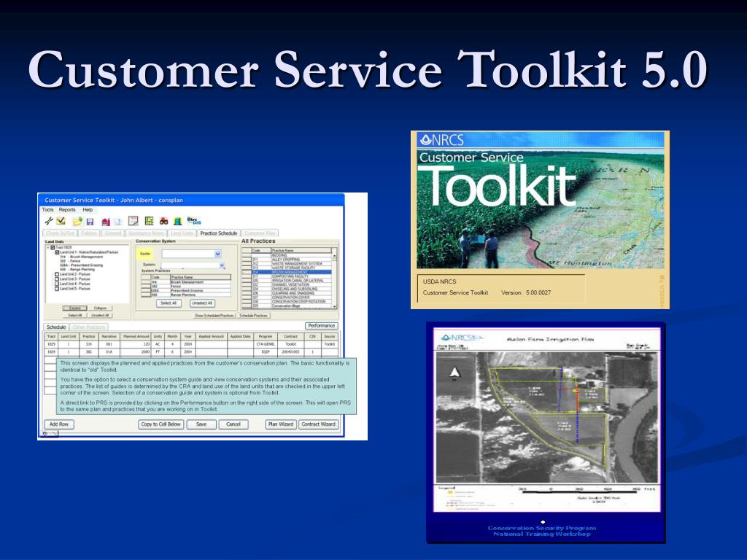Click All Practices scrollbar up arrow
The height and width of the screenshot is (560, 747).
pos(334,255)
